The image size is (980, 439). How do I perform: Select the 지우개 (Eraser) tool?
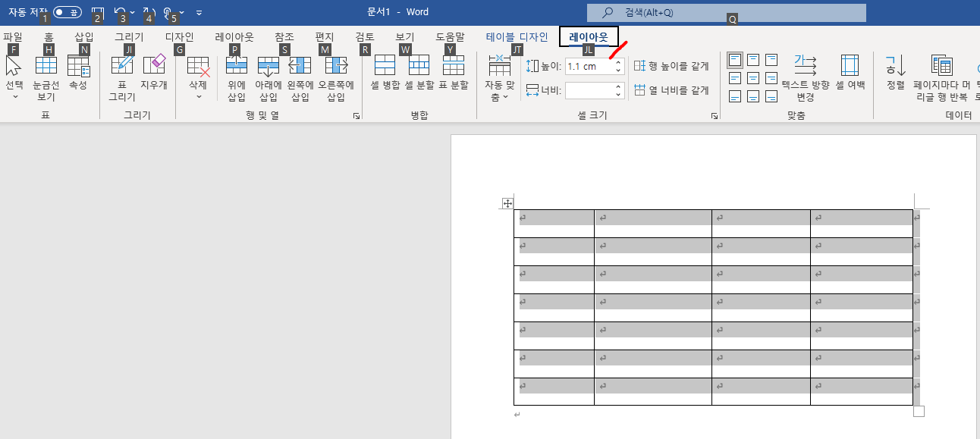point(155,72)
